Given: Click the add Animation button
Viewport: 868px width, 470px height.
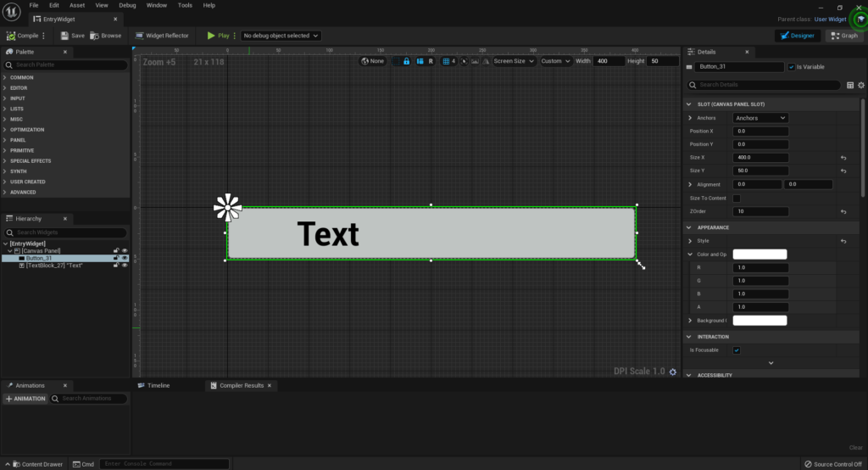Looking at the screenshot, I should [25, 398].
